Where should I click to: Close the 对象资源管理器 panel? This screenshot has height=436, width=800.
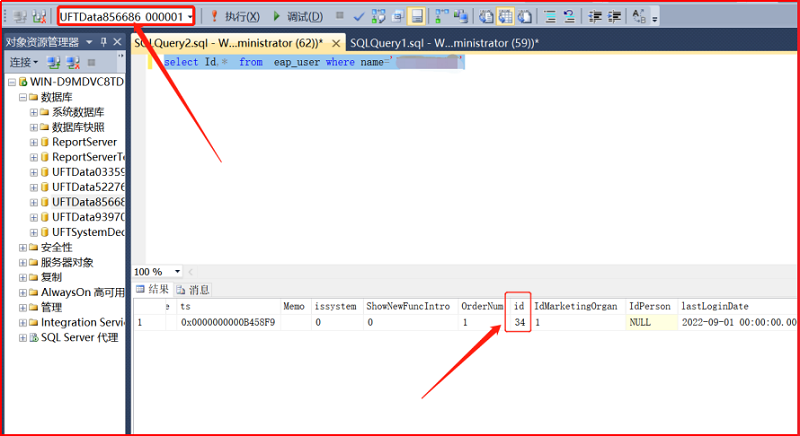pos(117,42)
